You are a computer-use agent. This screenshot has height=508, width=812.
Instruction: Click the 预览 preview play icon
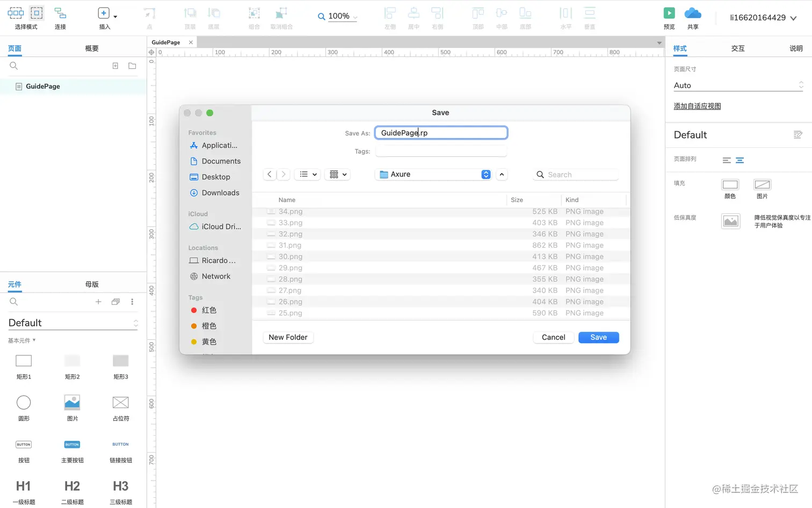(669, 13)
